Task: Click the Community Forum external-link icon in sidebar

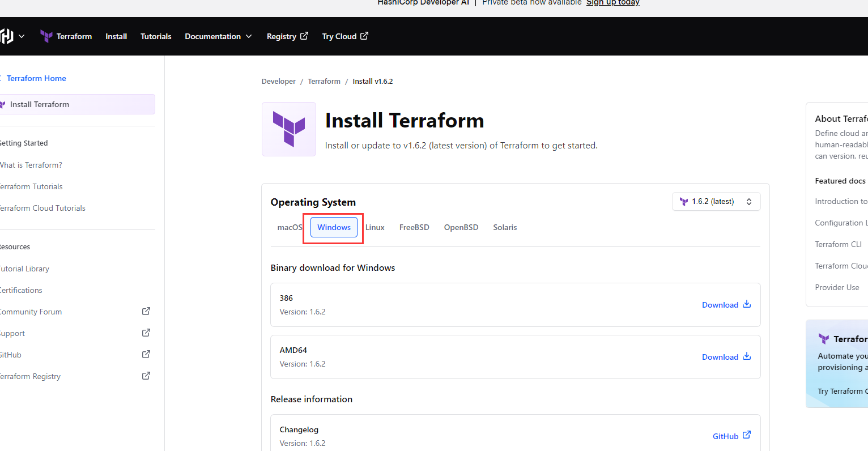Action: pos(146,310)
